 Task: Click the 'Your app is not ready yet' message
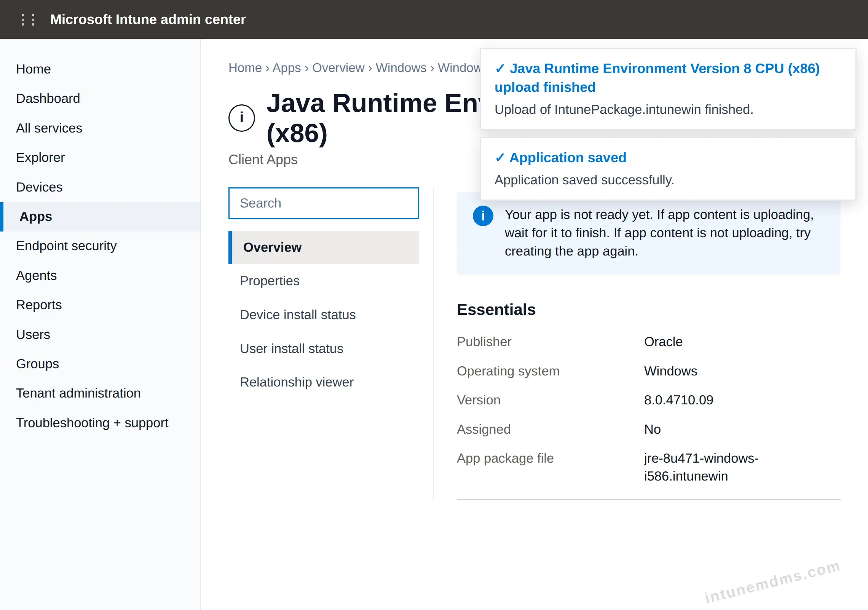click(659, 233)
